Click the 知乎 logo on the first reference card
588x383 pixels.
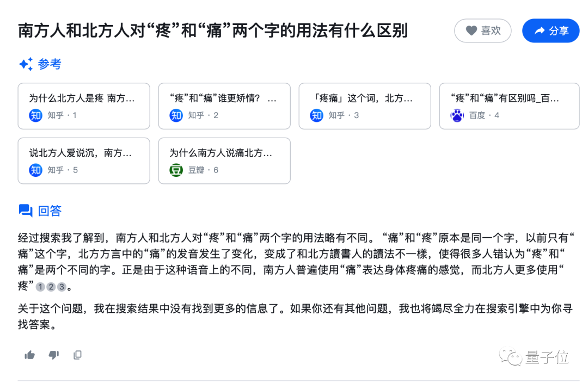tap(35, 115)
